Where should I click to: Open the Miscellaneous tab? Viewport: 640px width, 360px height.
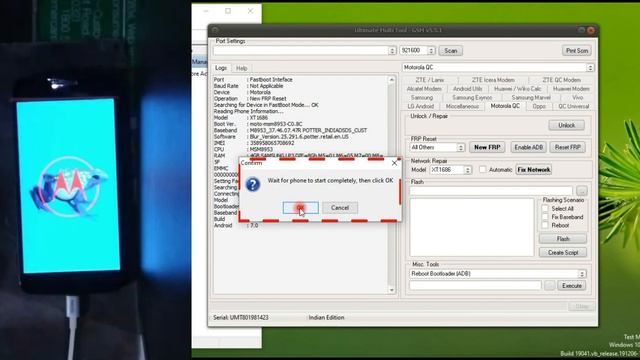point(462,106)
